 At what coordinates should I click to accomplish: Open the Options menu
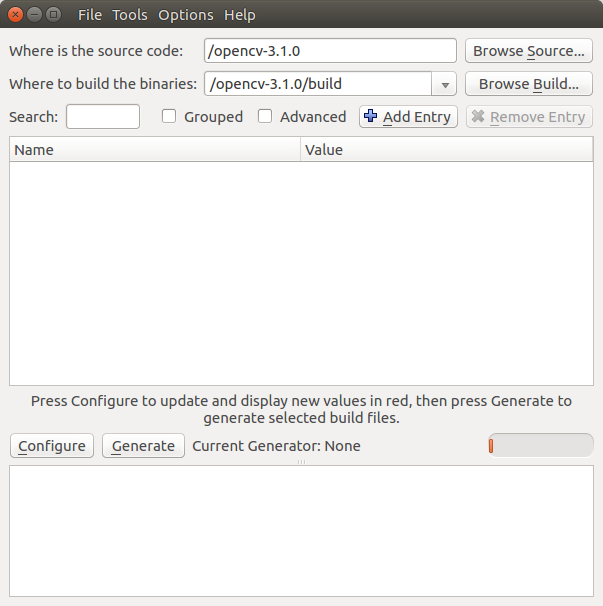186,15
